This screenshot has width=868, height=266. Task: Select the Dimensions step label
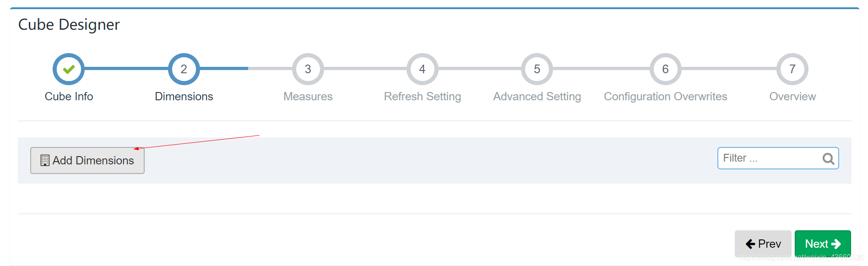pyautogui.click(x=184, y=97)
